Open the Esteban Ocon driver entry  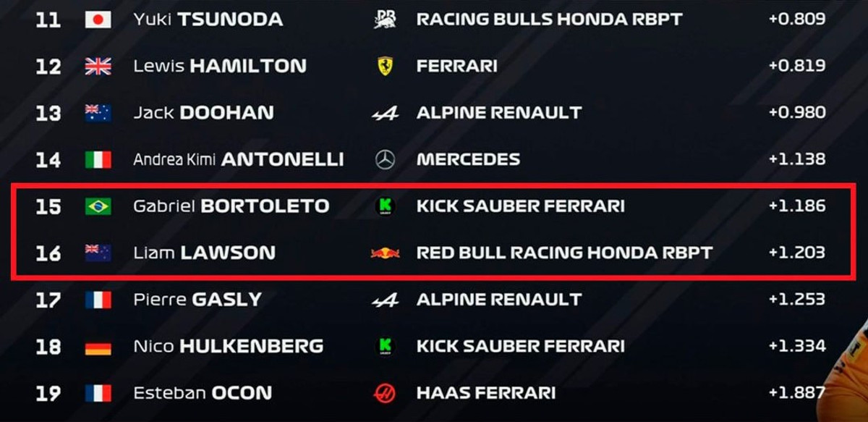pos(203,393)
